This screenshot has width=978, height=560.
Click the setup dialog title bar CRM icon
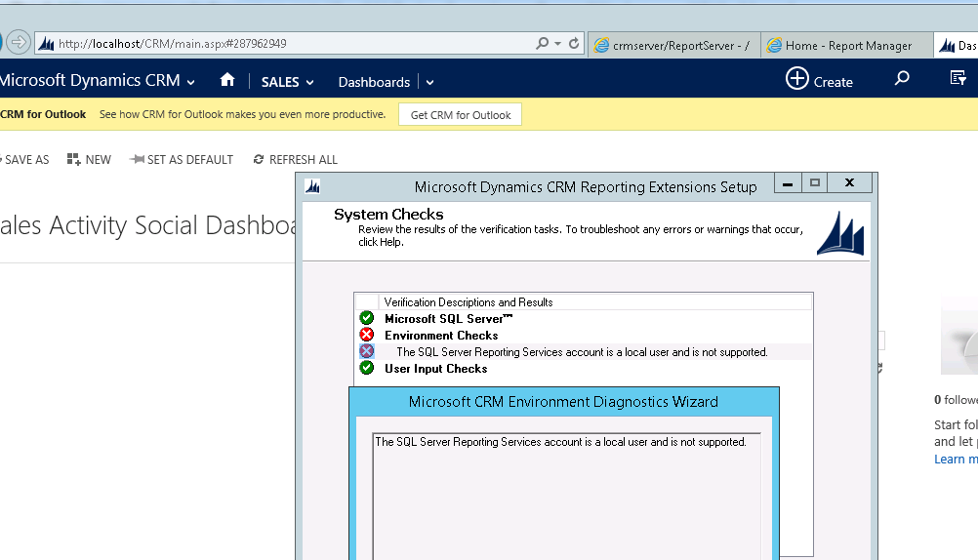point(312,186)
